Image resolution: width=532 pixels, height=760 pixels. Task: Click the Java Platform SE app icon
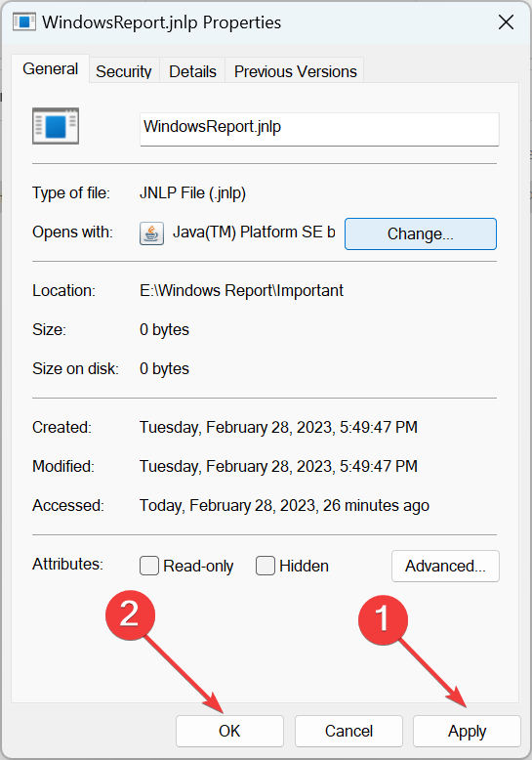point(151,233)
